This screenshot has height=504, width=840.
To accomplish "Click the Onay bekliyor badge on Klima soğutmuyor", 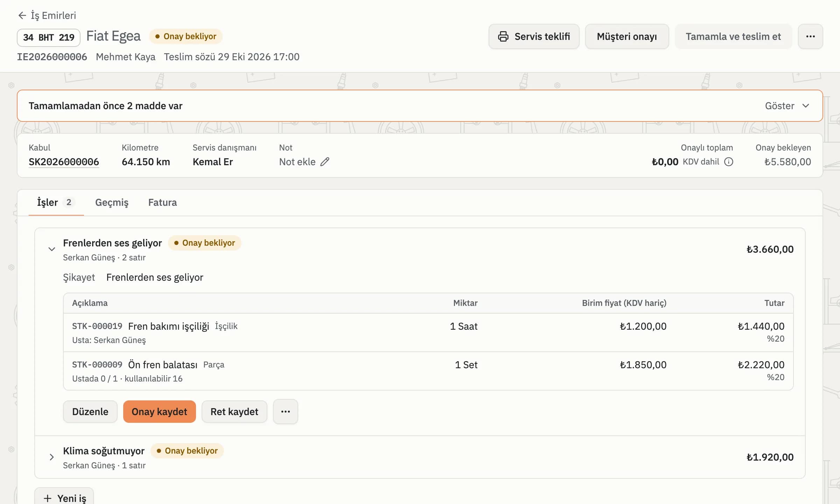I will click(187, 451).
